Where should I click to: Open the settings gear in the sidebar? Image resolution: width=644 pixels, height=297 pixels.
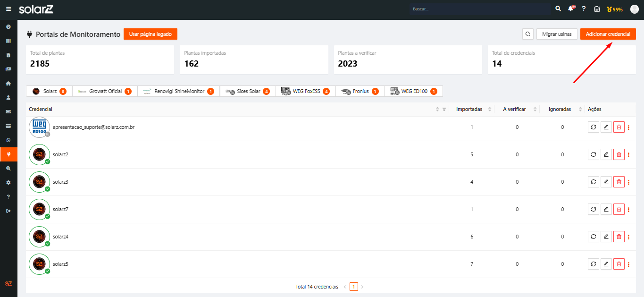8,182
